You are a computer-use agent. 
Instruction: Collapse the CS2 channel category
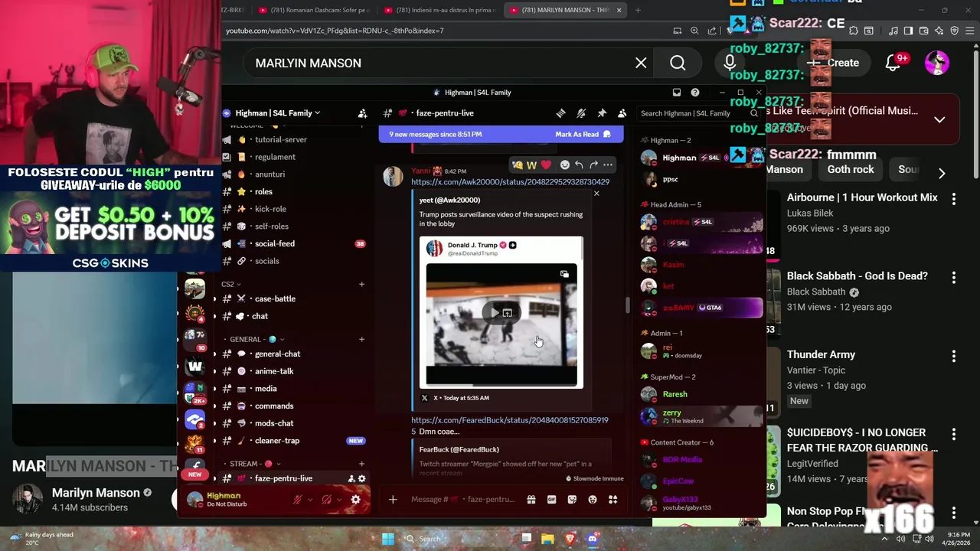pos(230,284)
